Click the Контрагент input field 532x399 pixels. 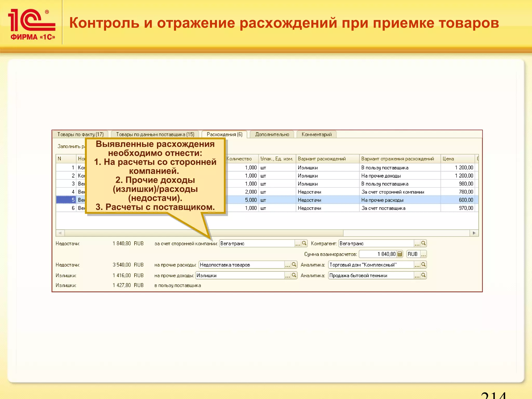(376, 243)
